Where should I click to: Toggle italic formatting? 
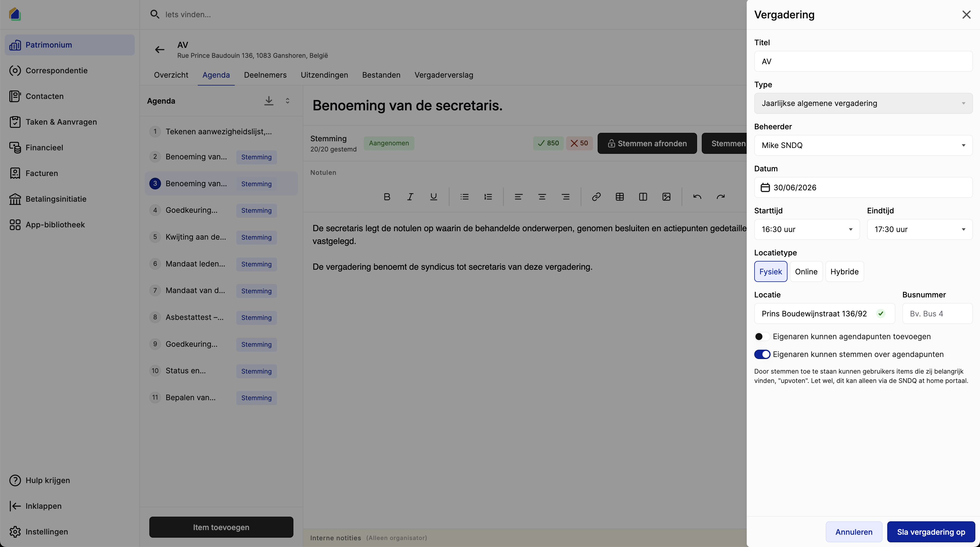click(x=410, y=197)
